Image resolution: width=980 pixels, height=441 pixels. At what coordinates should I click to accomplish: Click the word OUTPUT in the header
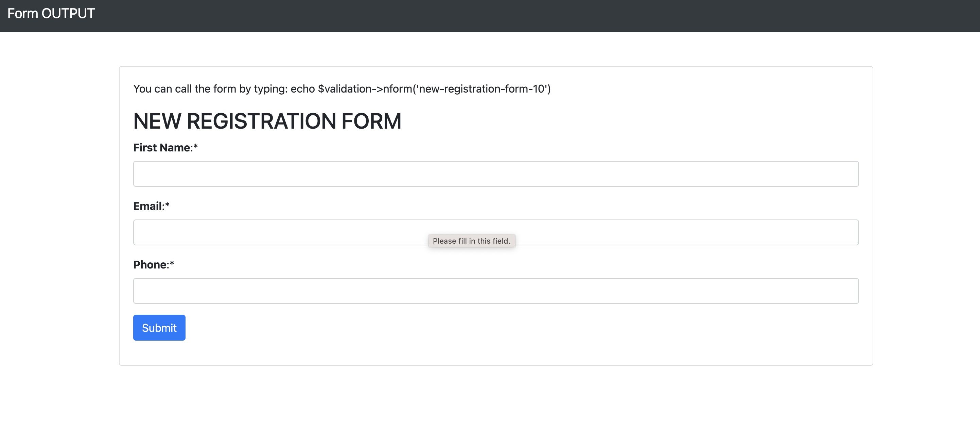(x=68, y=14)
